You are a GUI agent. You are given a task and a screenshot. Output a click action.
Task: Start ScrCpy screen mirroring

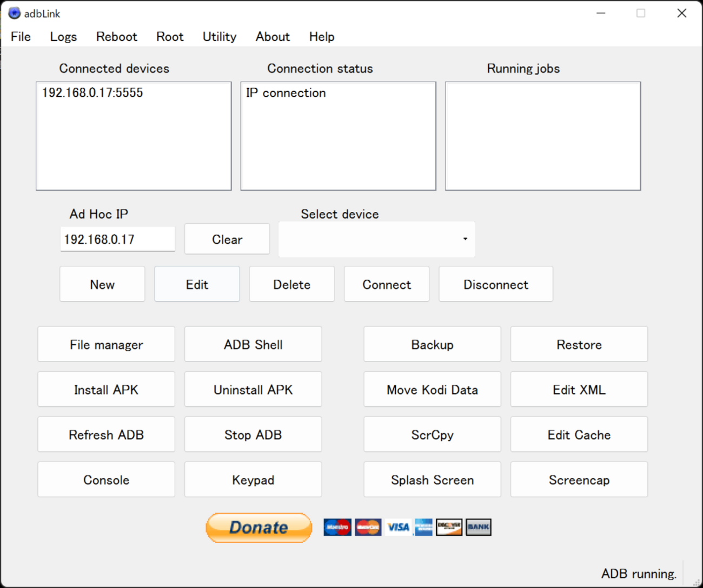point(432,435)
